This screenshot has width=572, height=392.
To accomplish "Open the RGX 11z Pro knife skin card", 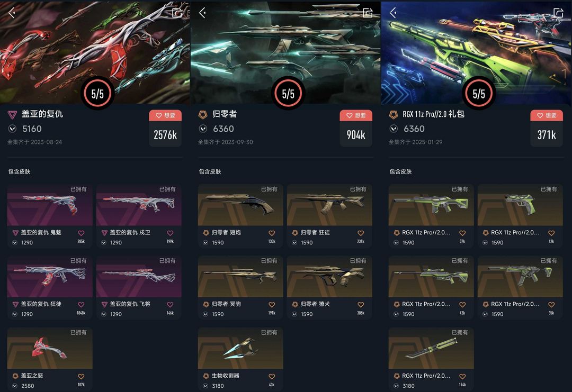I will coord(431,359).
